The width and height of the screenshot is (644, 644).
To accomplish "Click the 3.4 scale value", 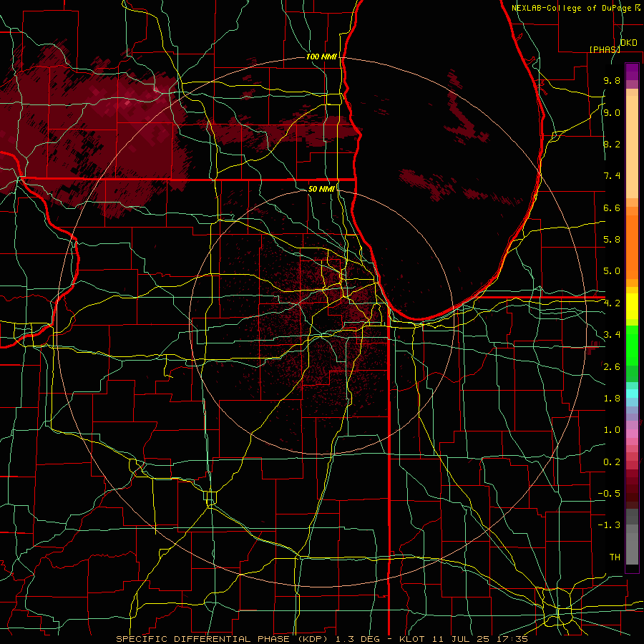I will (x=612, y=335).
